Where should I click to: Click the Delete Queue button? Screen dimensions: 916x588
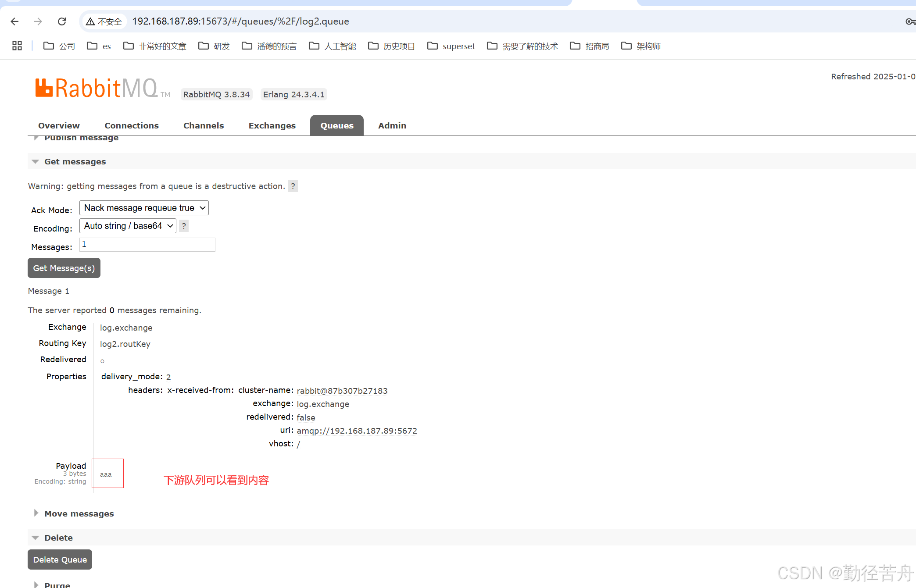(60, 559)
